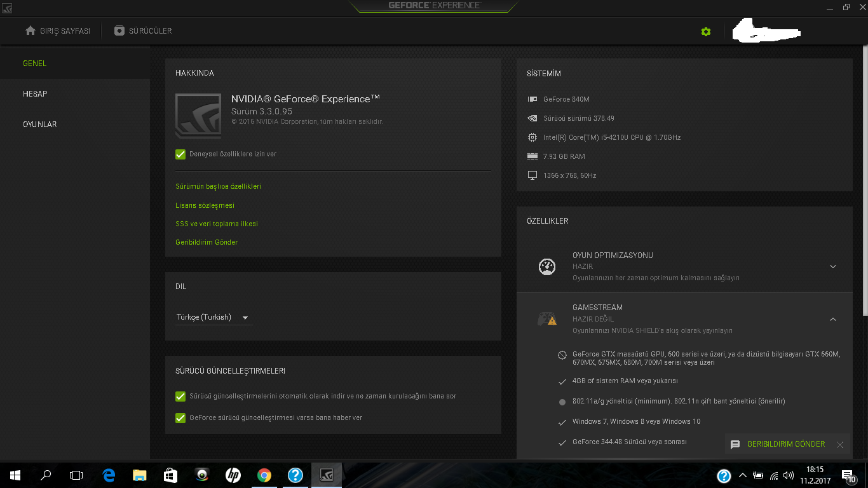The height and width of the screenshot is (488, 868).
Task: Toggle GeForce driver update notification checkbox
Action: coord(180,418)
